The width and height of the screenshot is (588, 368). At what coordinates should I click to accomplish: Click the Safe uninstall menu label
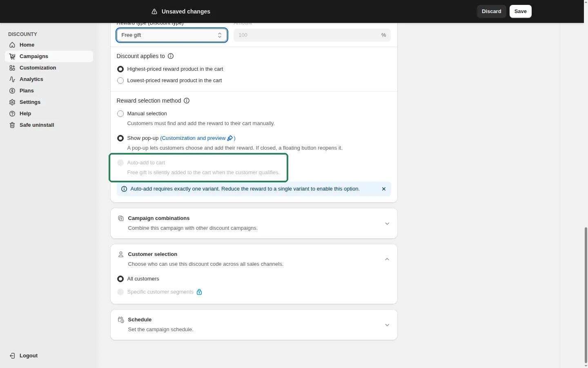point(37,125)
